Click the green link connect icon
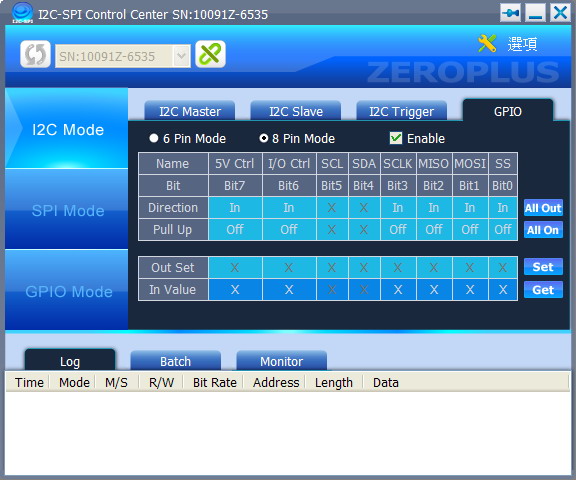 point(210,54)
